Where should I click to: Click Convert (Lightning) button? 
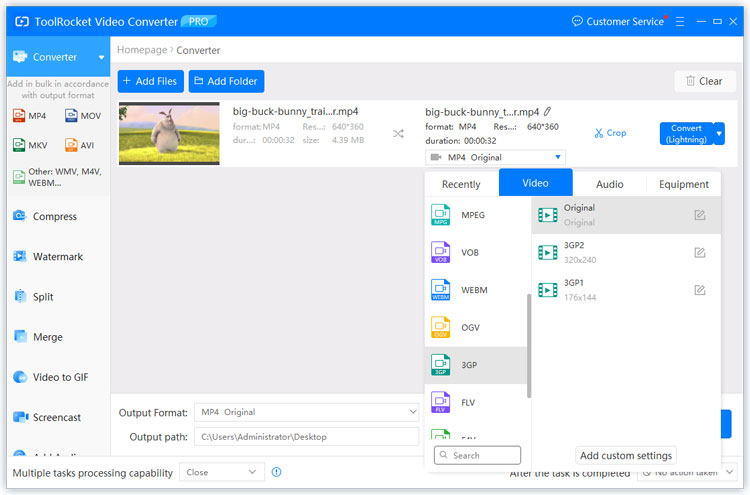click(686, 133)
